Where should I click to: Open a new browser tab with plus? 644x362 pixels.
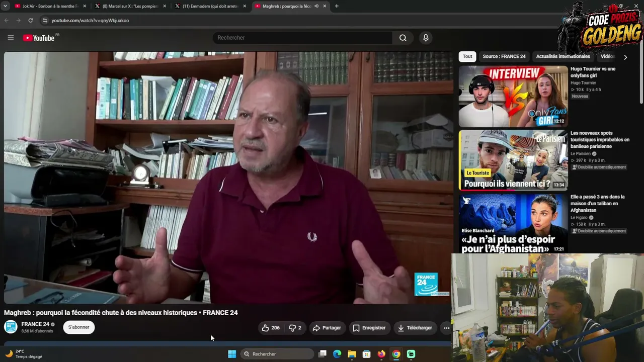click(x=337, y=6)
